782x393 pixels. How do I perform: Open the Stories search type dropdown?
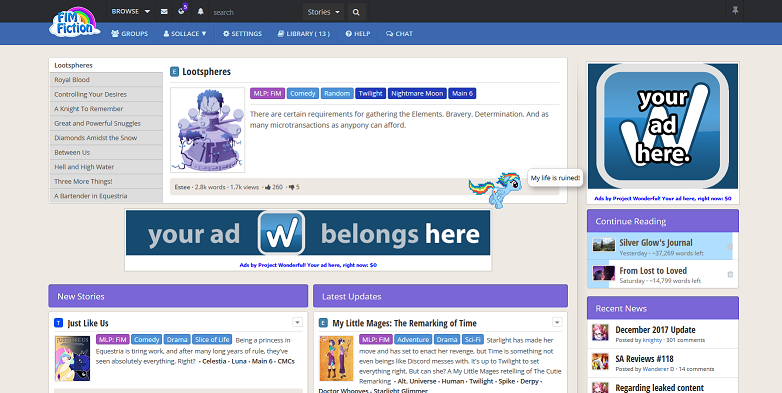click(x=323, y=12)
